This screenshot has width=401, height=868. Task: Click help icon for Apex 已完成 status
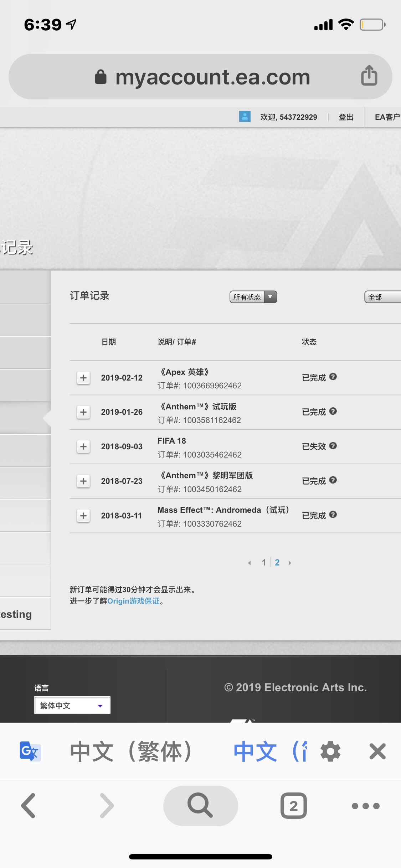click(x=333, y=377)
